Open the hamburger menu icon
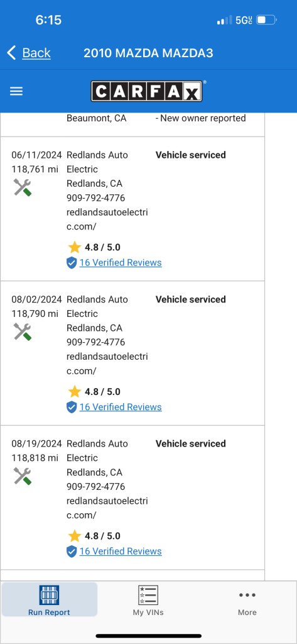The image size is (297, 644). point(16,91)
